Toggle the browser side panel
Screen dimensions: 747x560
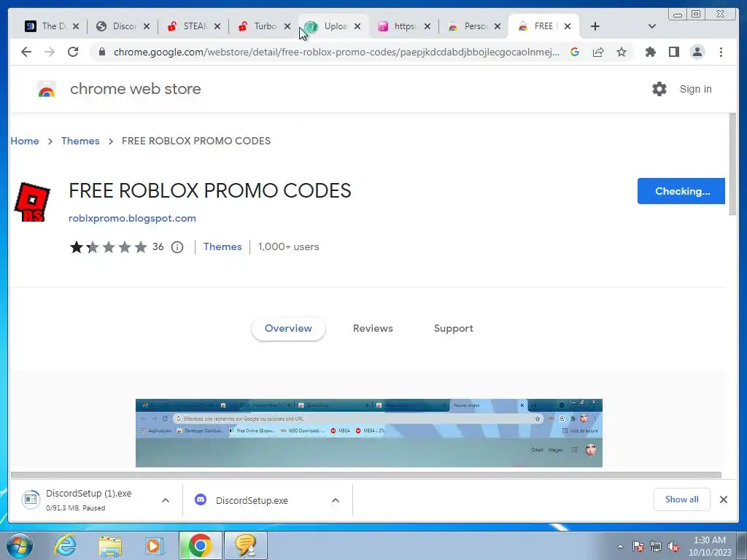tap(673, 52)
